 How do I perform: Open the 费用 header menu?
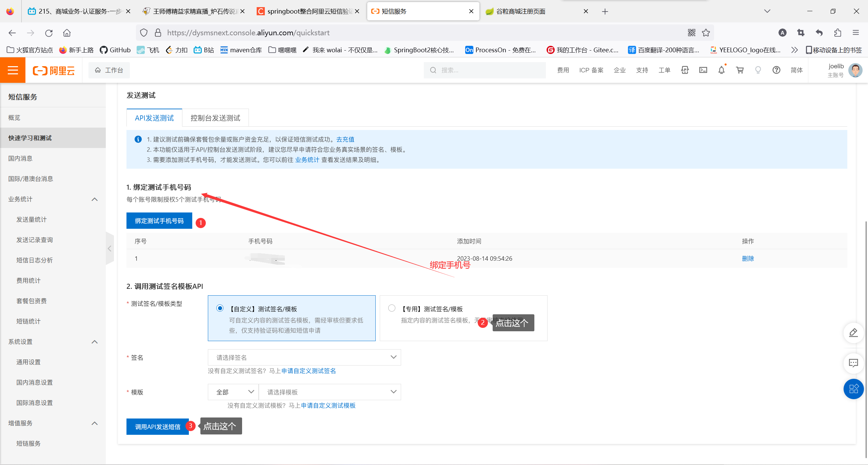[563, 70]
